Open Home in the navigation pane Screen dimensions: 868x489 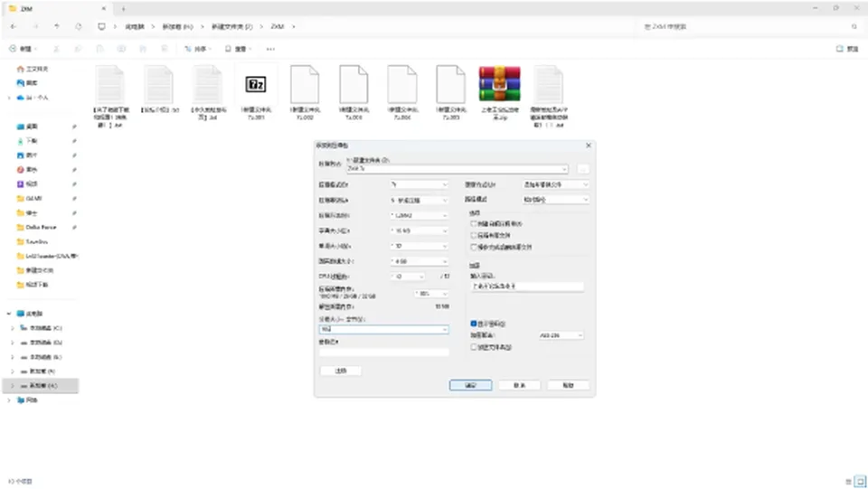[33, 69]
